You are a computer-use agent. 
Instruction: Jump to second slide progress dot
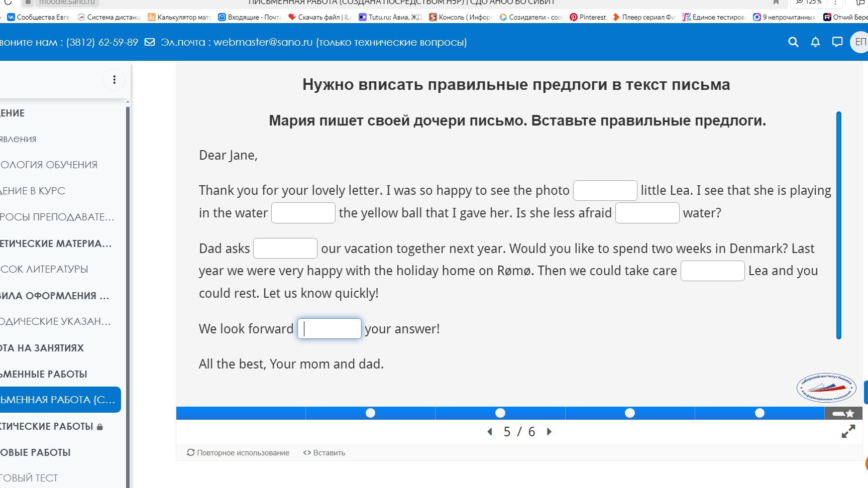[x=370, y=413]
